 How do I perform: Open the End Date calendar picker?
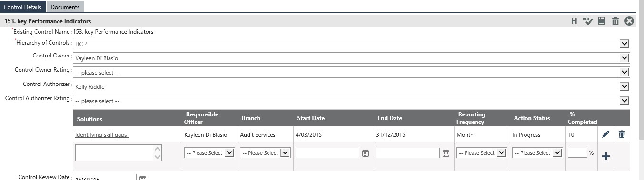pos(446,153)
